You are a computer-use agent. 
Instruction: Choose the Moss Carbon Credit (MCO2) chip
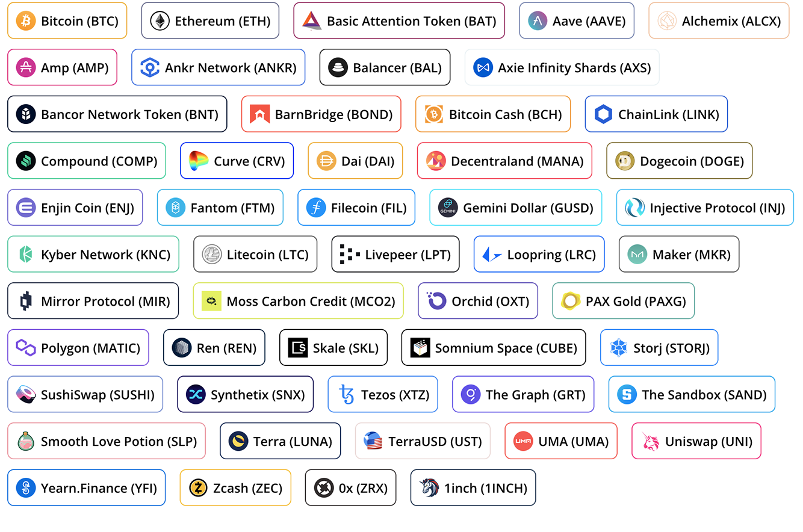pyautogui.click(x=299, y=301)
